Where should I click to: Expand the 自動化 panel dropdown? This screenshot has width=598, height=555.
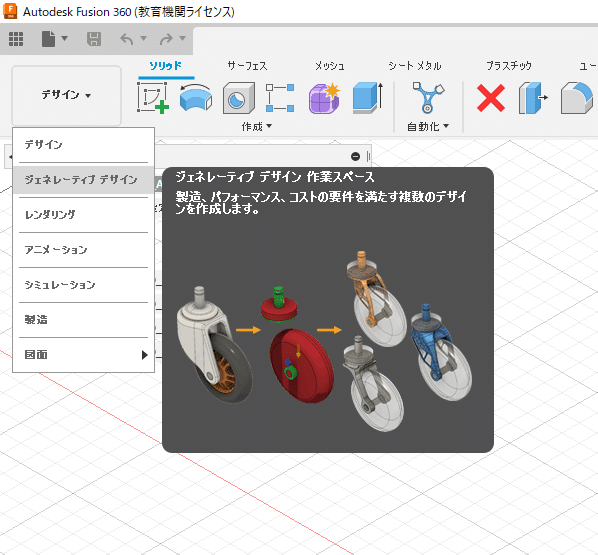(428, 126)
